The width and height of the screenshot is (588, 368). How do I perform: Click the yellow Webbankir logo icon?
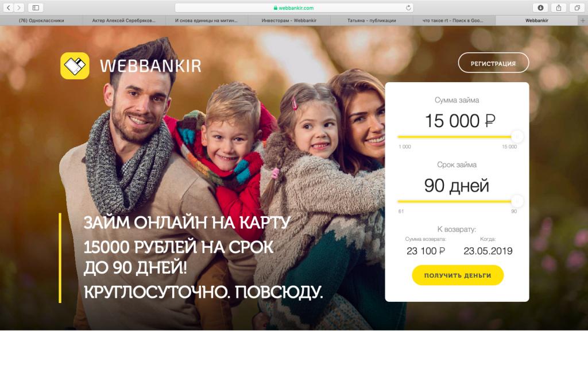[x=75, y=66]
